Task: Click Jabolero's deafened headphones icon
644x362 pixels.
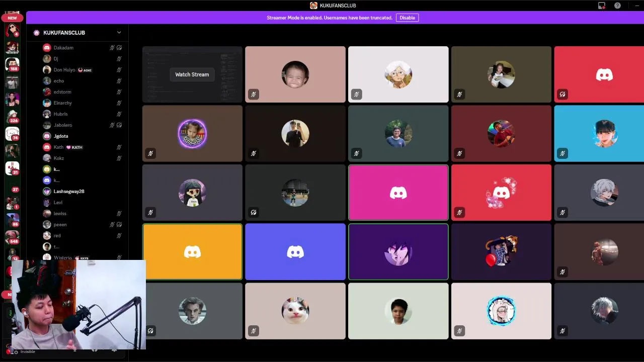Action: pyautogui.click(x=119, y=125)
